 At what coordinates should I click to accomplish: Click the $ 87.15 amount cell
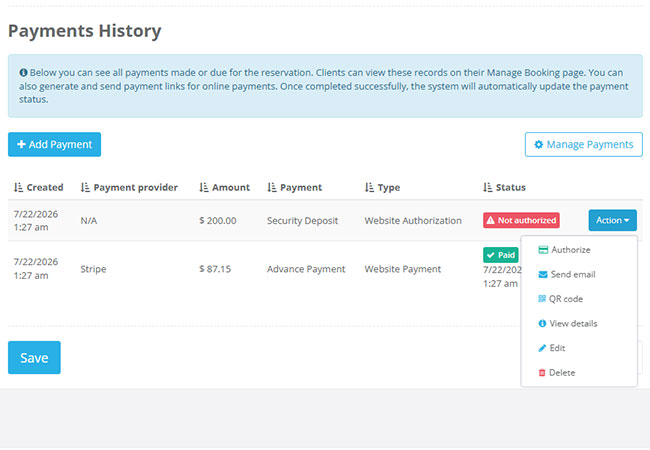point(215,269)
